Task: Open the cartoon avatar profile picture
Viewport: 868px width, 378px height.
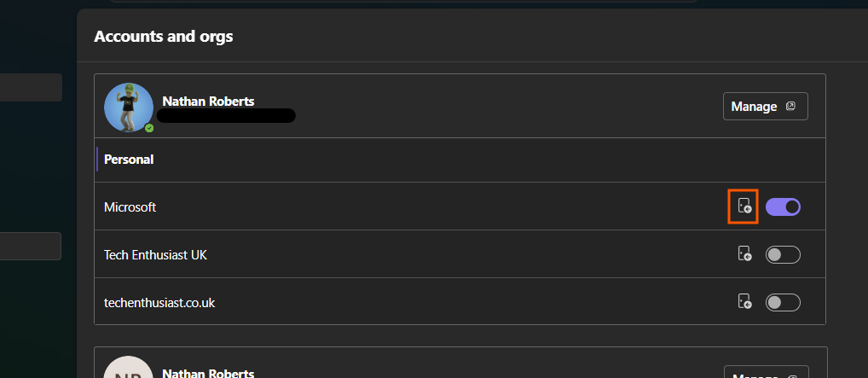Action: coord(129,108)
